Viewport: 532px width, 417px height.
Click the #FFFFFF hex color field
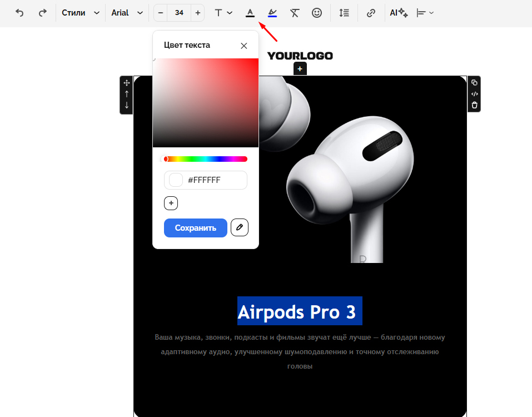(x=214, y=180)
